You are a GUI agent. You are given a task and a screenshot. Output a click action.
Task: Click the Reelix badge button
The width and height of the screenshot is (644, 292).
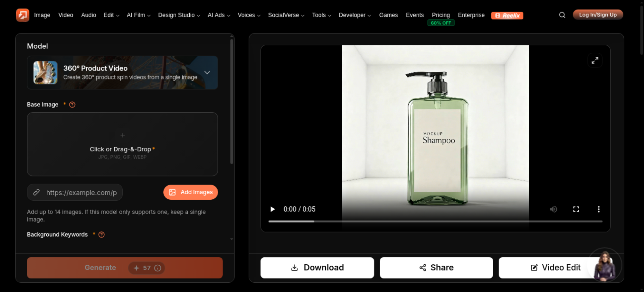[507, 15]
